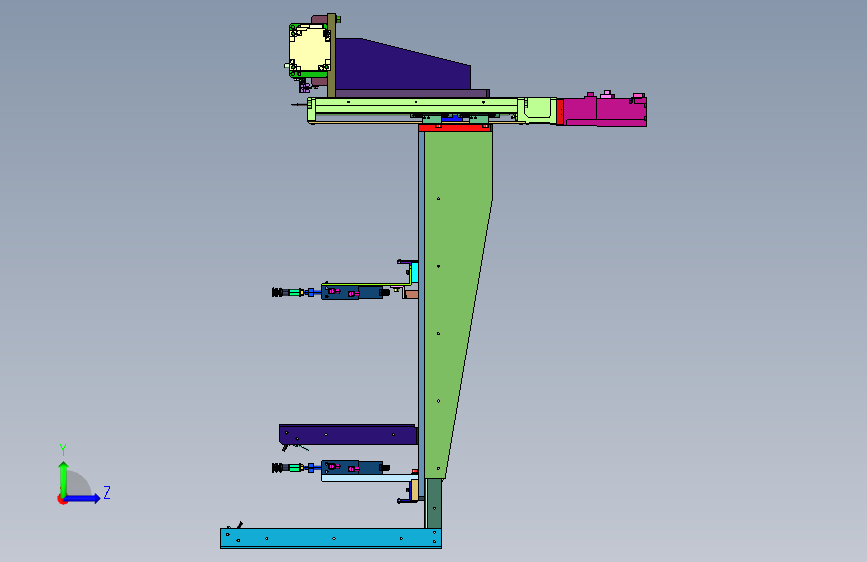
Task: Select the red mounting plate atop the column
Action: point(455,128)
